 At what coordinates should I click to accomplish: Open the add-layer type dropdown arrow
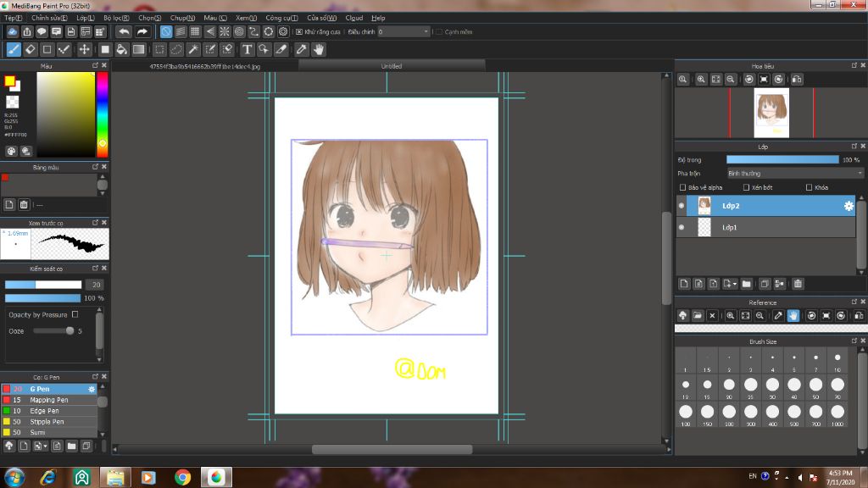[734, 284]
